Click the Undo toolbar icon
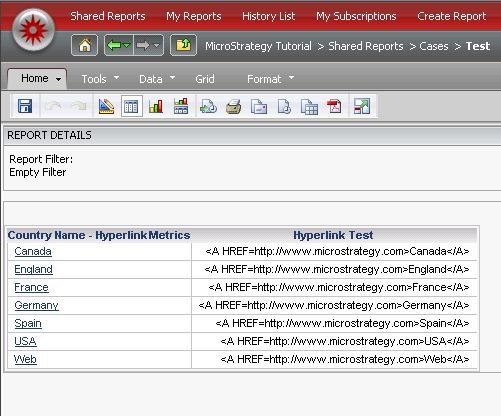This screenshot has height=416, width=501. [x=53, y=106]
